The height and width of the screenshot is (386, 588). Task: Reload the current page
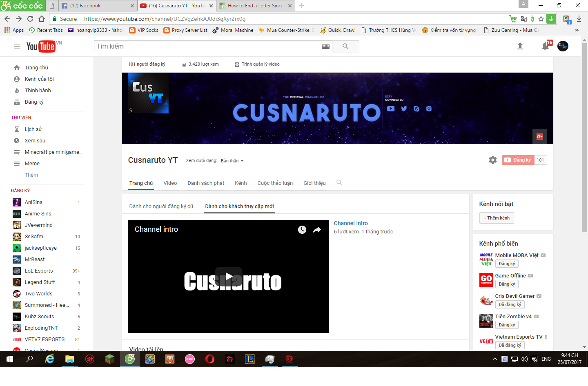[30, 19]
